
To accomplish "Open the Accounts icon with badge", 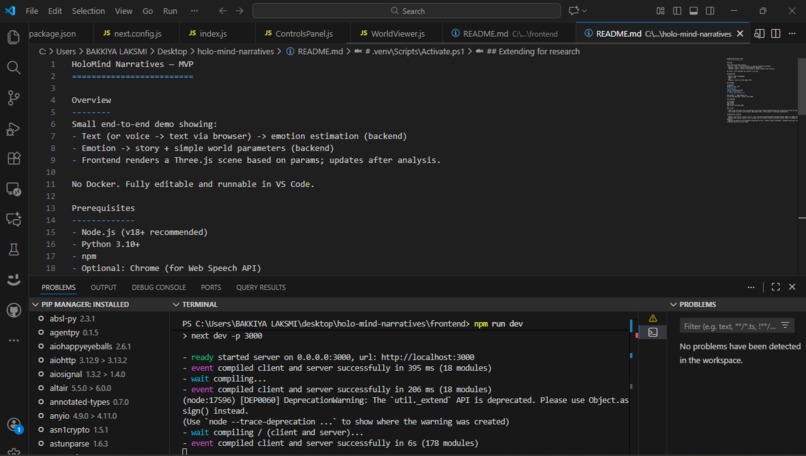I will (14, 425).
